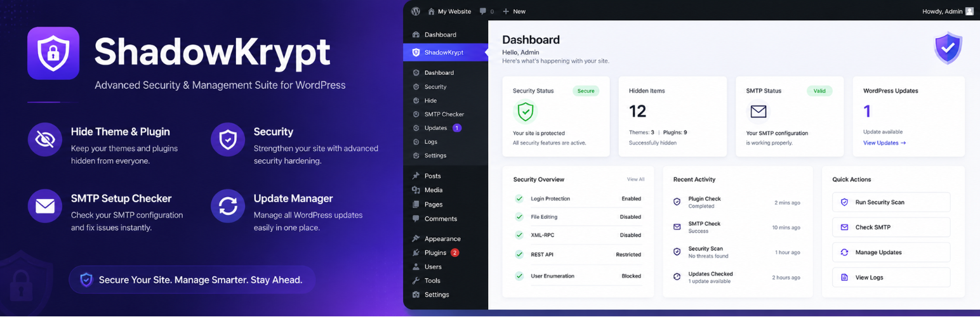The height and width of the screenshot is (317, 980).
Task: Click the Security shield feature icon
Action: tap(228, 139)
